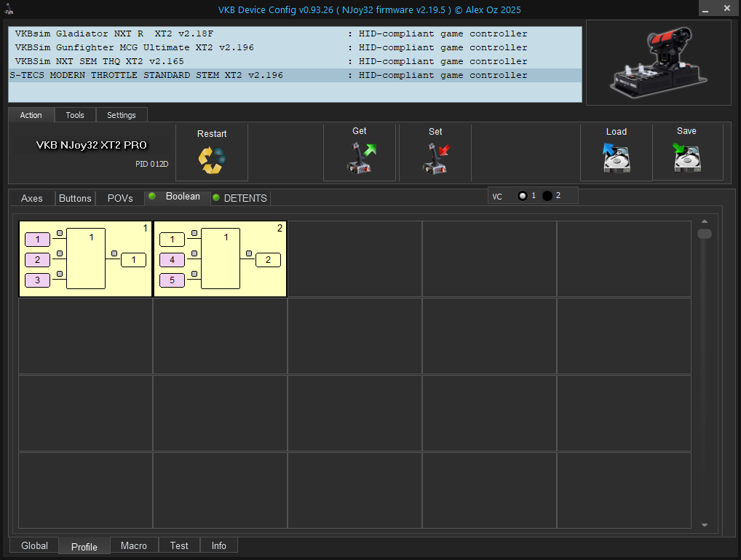The width and height of the screenshot is (741, 560).
Task: Close the VKB Device Config window
Action: (x=727, y=9)
